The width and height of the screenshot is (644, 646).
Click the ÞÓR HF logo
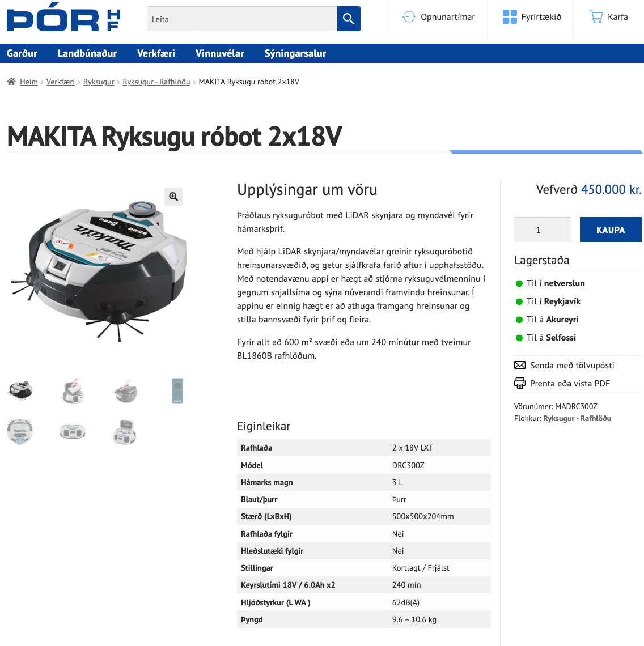coord(63,16)
